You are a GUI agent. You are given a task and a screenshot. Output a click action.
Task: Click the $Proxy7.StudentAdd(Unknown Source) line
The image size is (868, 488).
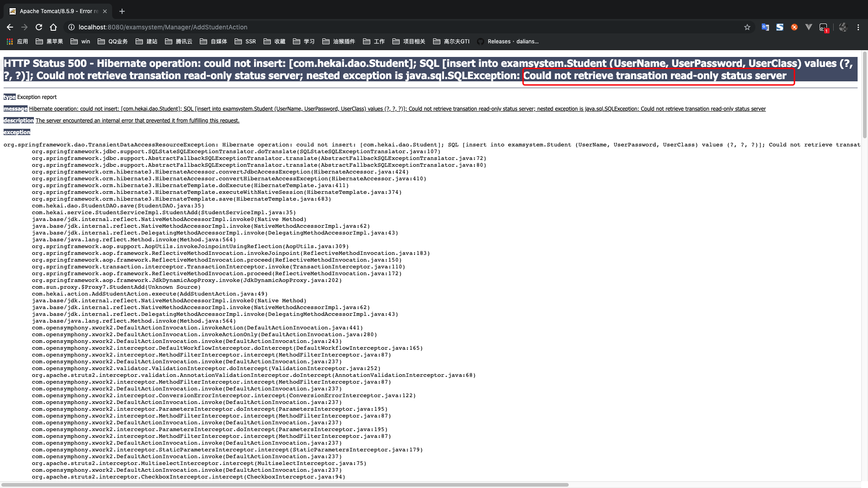pos(116,287)
